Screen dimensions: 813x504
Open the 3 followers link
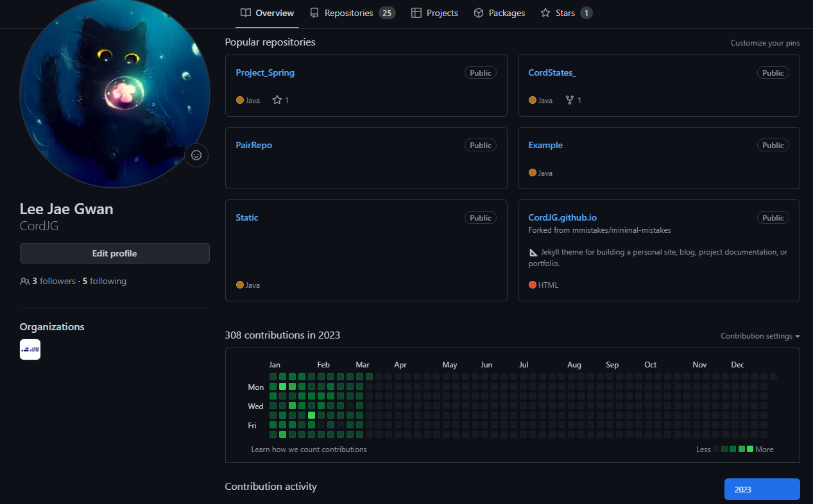point(54,281)
